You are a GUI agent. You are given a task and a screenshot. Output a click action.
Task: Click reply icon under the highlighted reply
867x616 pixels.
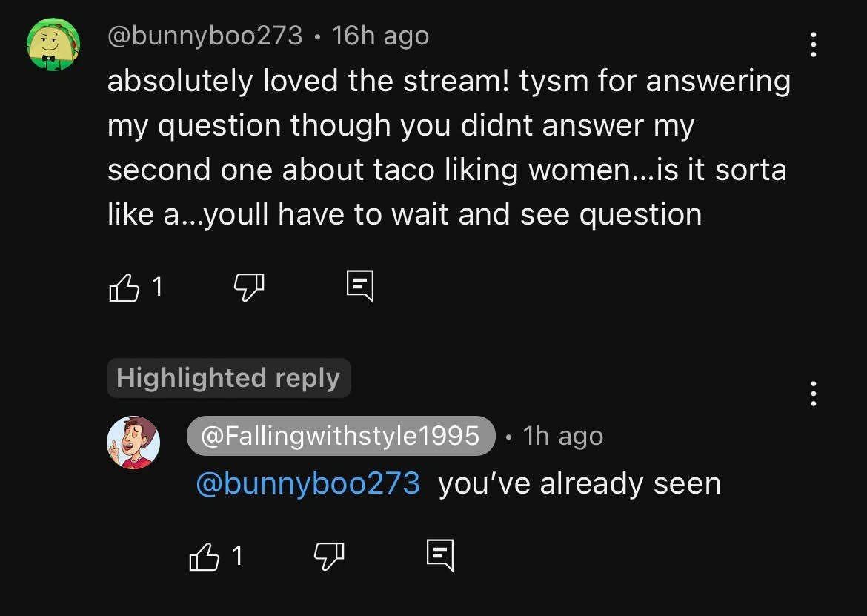(440, 556)
